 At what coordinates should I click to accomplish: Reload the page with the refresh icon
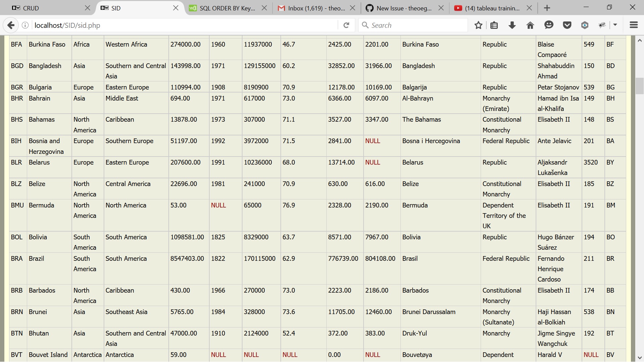tap(346, 25)
